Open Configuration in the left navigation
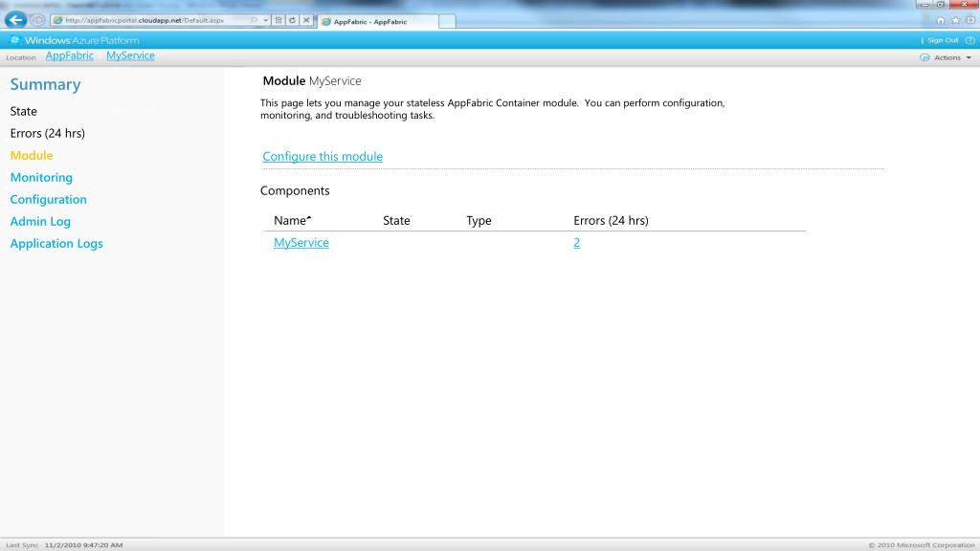This screenshot has width=980, height=551. tap(48, 199)
